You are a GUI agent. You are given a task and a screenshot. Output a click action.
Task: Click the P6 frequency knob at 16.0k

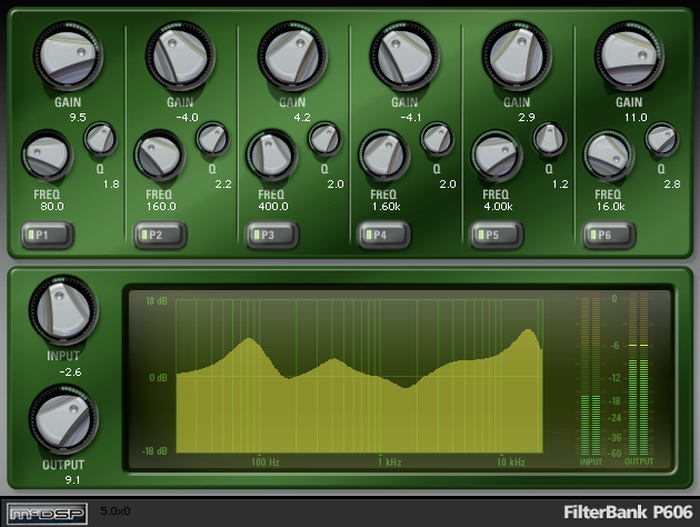point(608,156)
